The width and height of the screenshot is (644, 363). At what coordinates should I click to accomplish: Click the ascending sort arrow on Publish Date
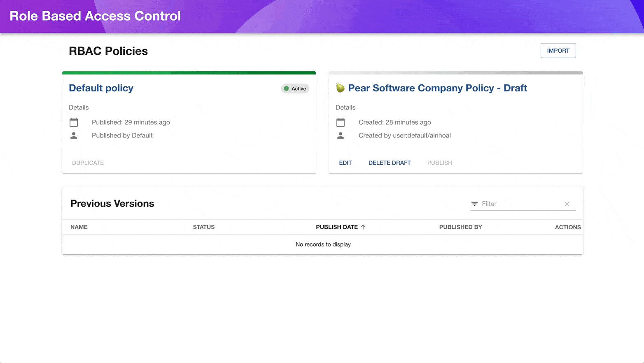(363, 227)
